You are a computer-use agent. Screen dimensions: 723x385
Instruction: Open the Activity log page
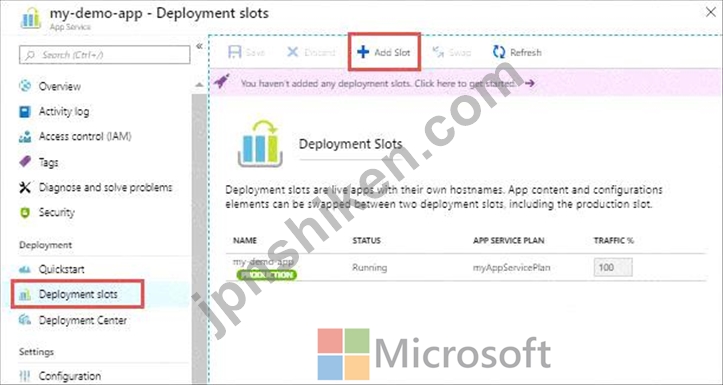point(64,112)
